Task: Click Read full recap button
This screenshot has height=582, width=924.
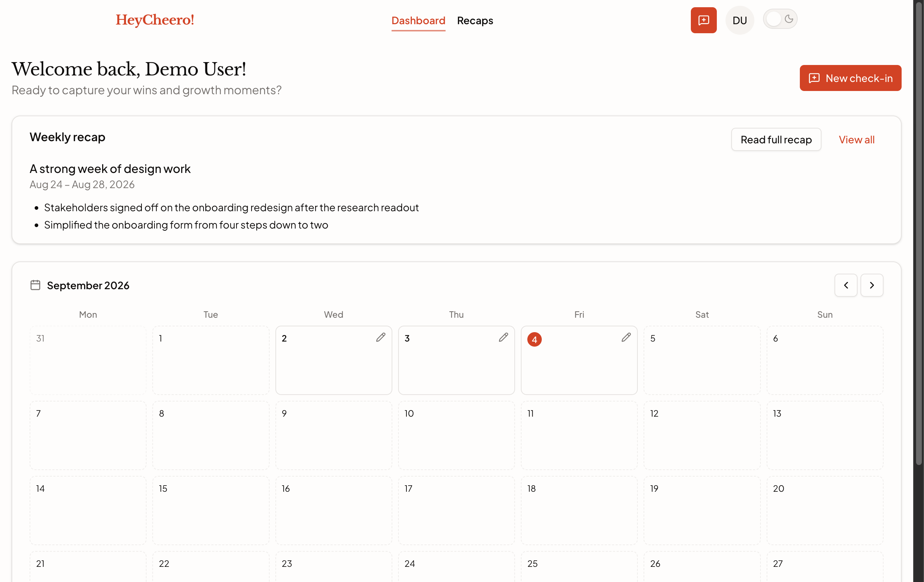Action: tap(776, 140)
